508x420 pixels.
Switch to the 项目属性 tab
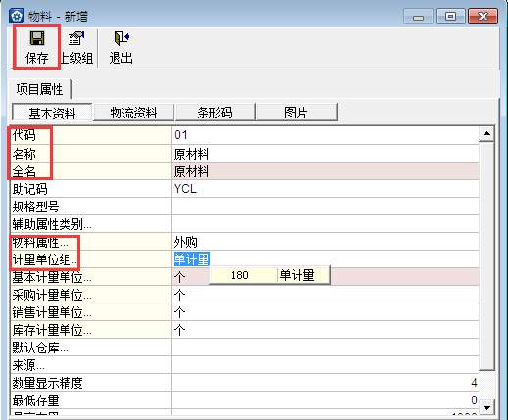point(39,89)
